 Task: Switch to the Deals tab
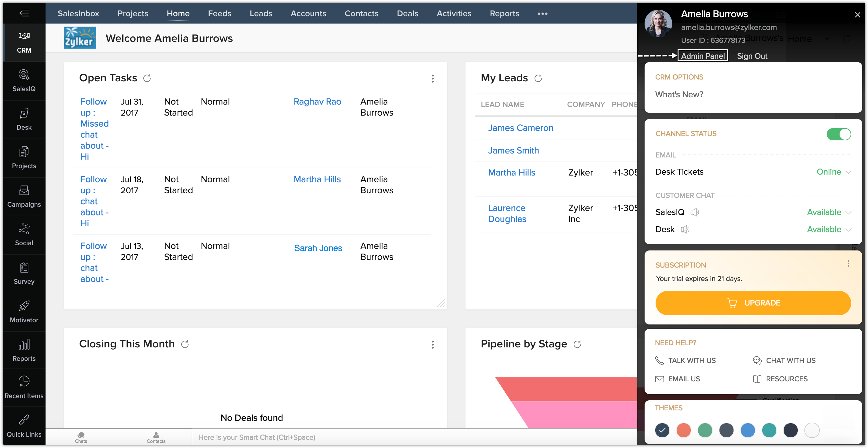click(x=407, y=13)
